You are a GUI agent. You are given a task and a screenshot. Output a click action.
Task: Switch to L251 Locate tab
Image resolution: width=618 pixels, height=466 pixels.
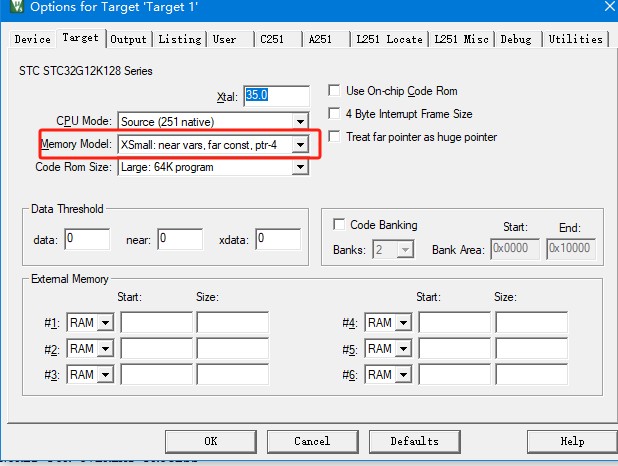(389, 39)
